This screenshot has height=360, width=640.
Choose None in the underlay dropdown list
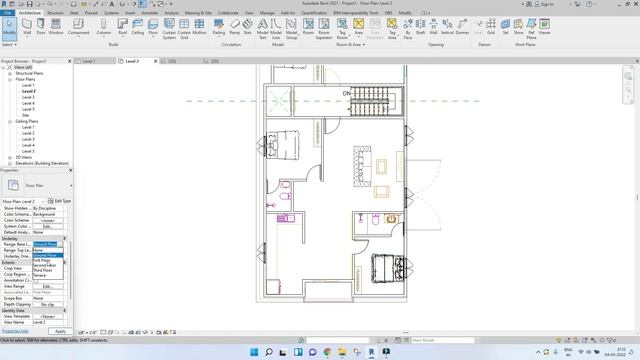tap(48, 250)
